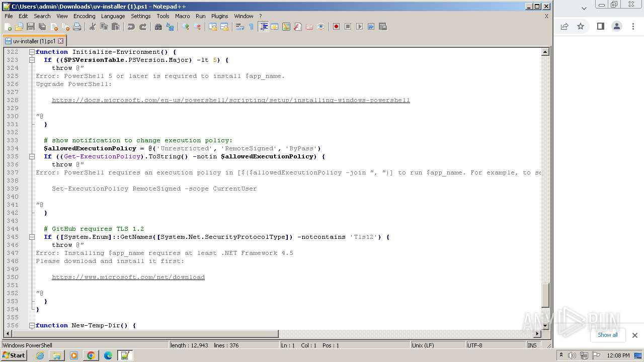Click vertical scrollbar up arrow

(x=545, y=52)
